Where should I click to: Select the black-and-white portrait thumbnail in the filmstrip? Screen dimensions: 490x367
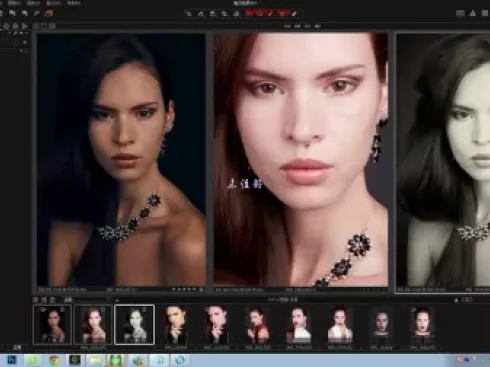coord(134,324)
